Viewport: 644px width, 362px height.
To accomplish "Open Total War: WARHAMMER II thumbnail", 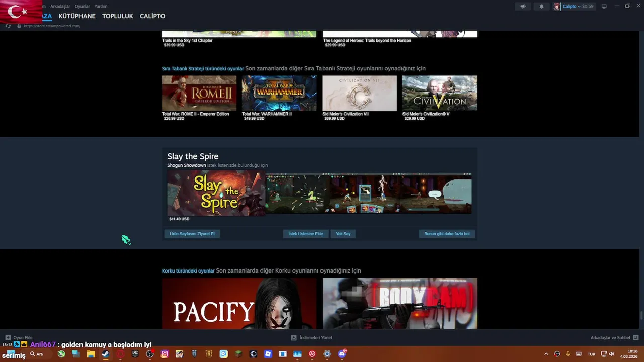I will [279, 93].
